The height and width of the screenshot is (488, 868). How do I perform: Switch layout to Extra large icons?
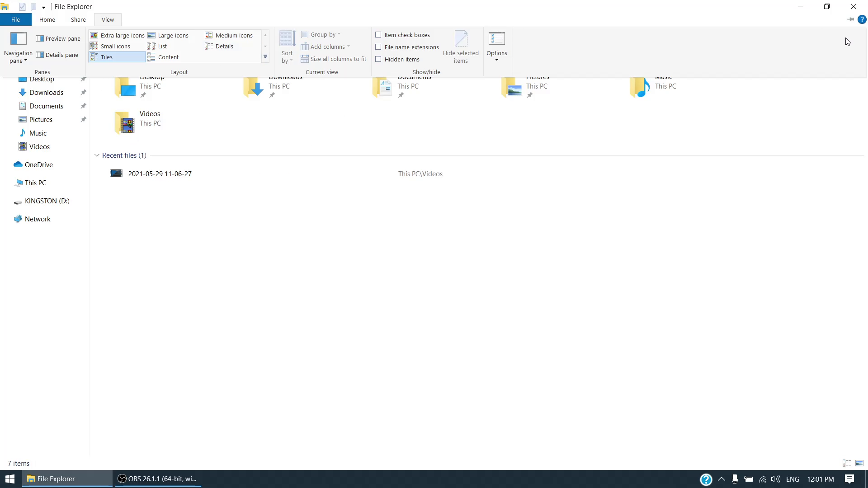(118, 35)
